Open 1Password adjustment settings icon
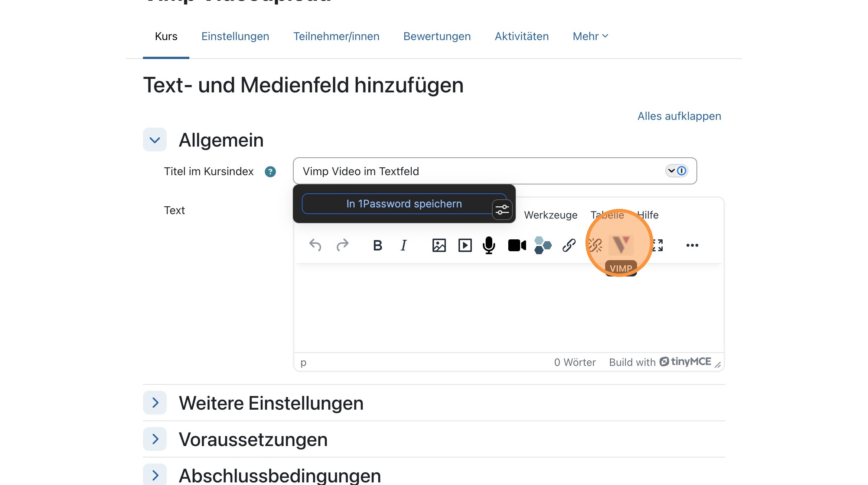Screen dimensions: 868x485 (502, 210)
